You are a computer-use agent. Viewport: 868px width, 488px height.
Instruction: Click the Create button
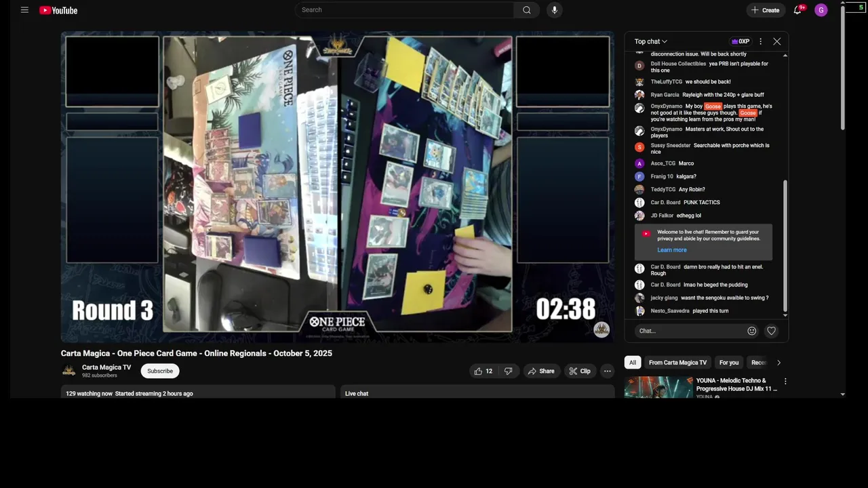click(x=766, y=10)
